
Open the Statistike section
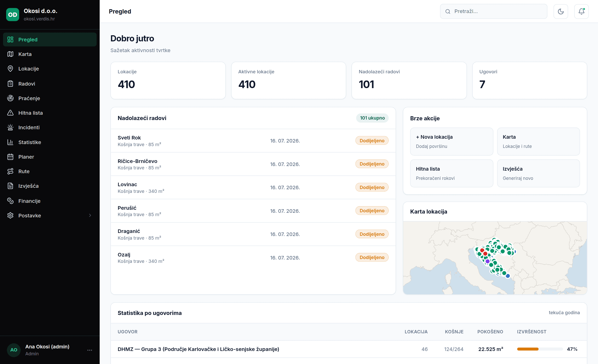point(50,142)
